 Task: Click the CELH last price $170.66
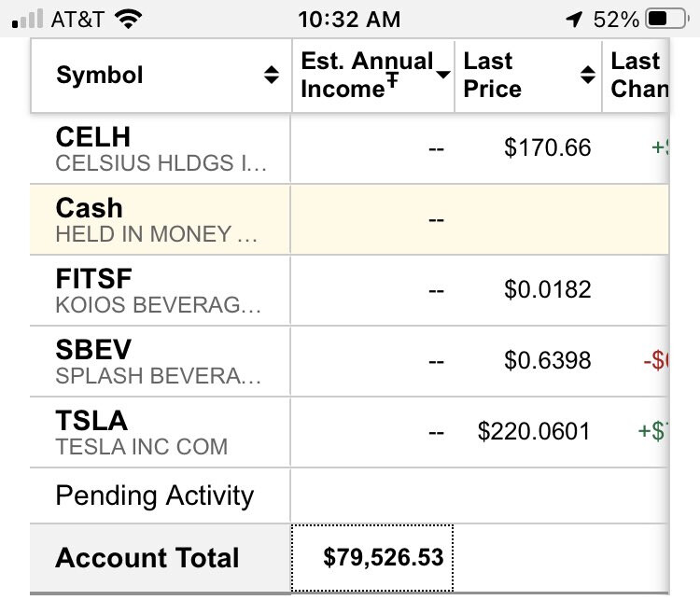pos(547,147)
